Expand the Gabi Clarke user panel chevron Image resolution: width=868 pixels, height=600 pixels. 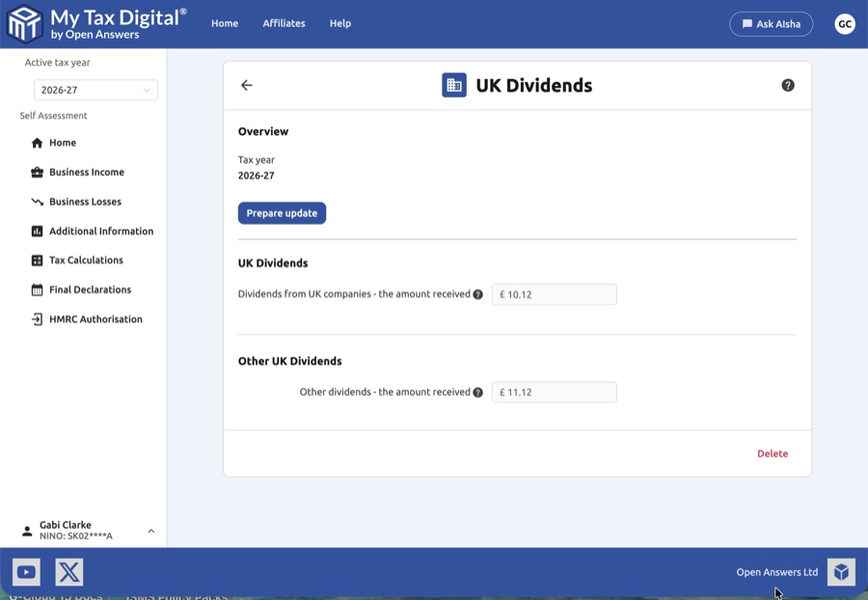tap(151, 531)
